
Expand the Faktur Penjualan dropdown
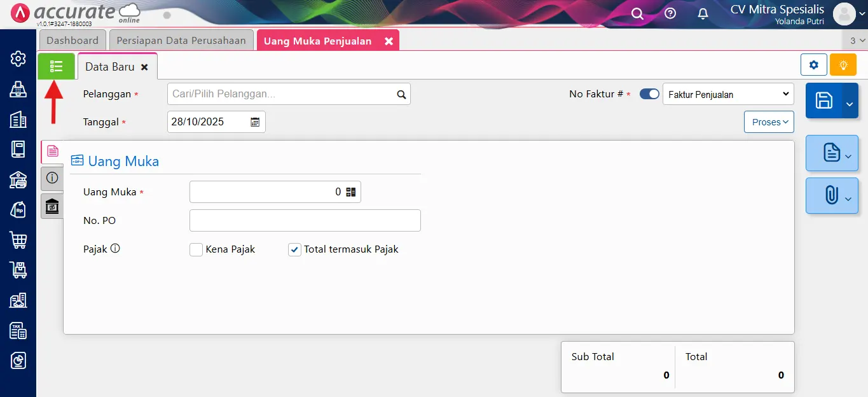pos(728,94)
